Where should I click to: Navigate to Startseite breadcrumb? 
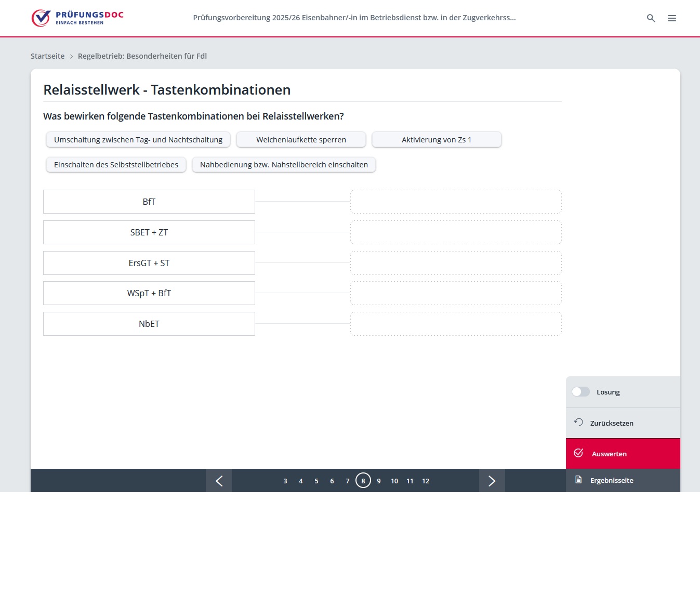[x=47, y=56]
